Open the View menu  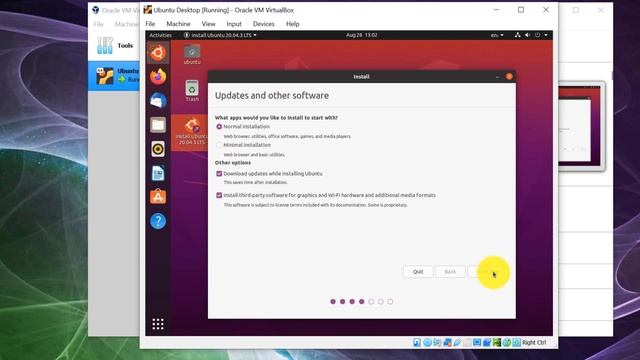tap(208, 24)
